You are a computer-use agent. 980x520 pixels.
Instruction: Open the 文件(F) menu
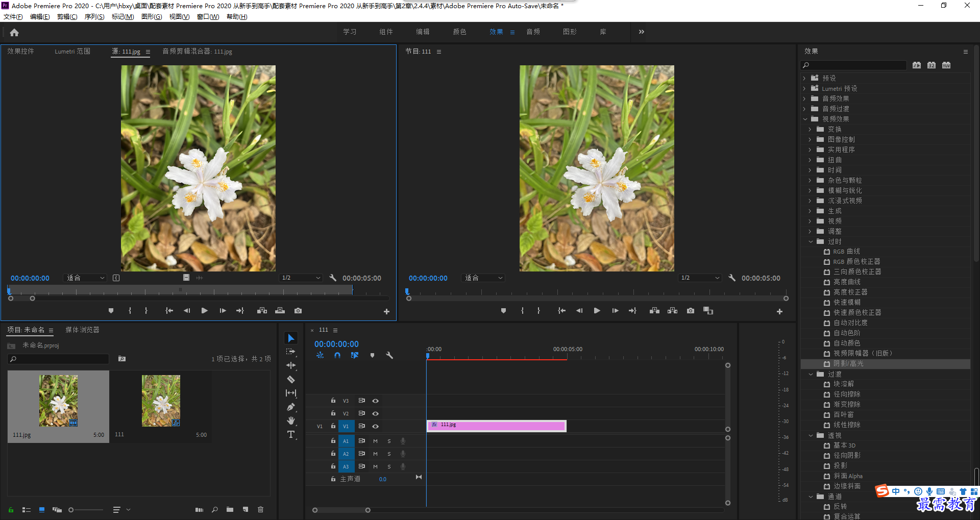point(13,17)
